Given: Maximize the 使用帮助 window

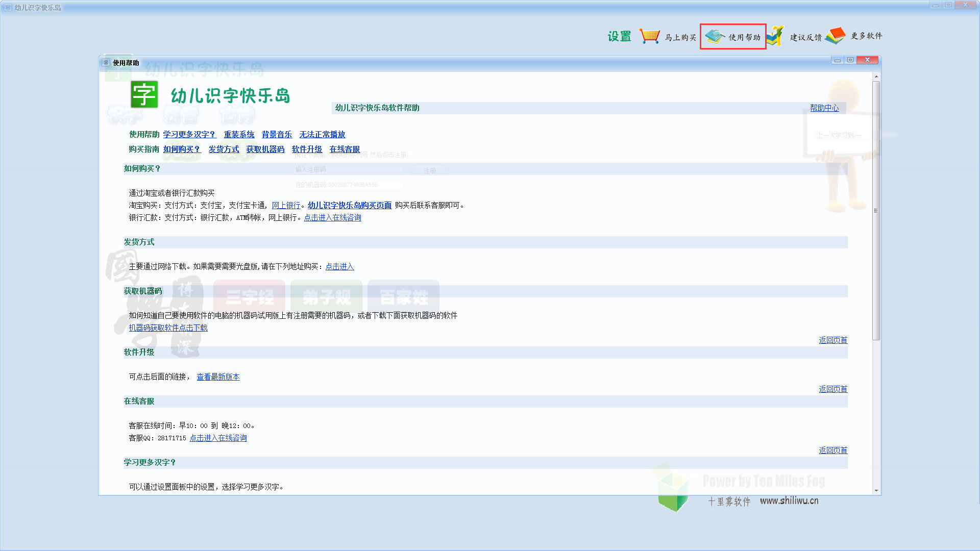Looking at the screenshot, I should click(850, 60).
